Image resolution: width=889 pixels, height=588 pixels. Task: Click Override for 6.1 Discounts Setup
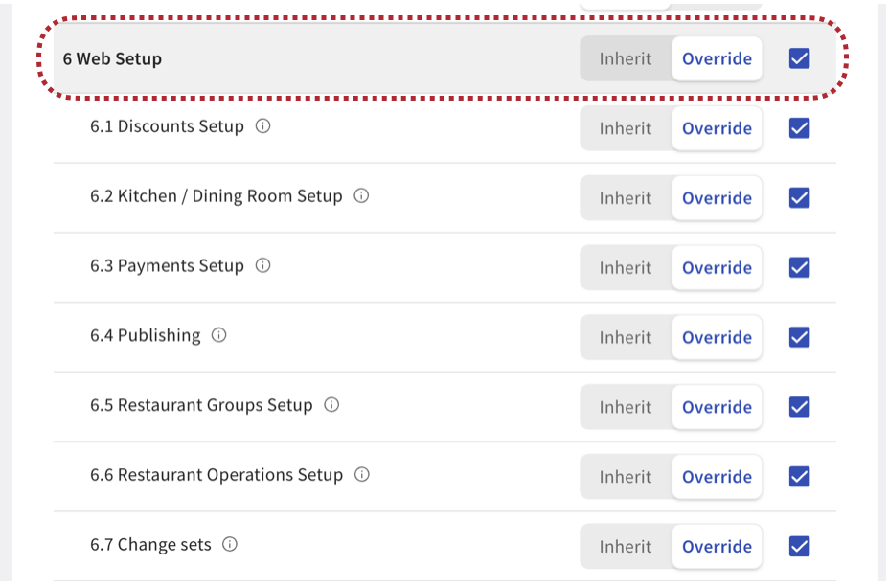click(716, 128)
